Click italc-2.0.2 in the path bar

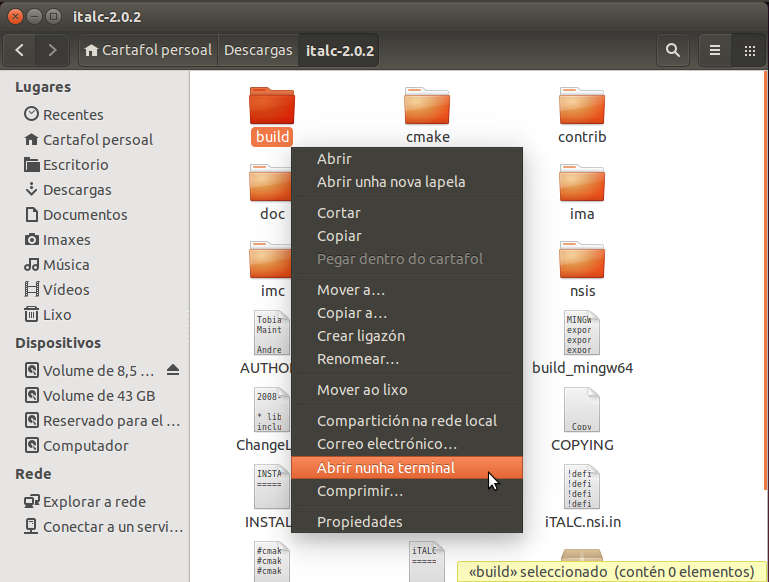point(339,50)
